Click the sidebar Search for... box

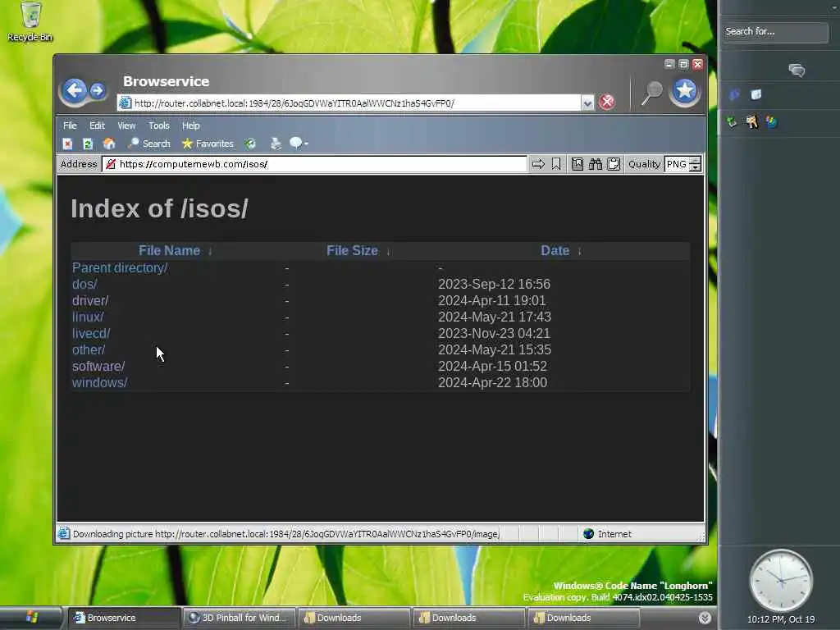click(x=774, y=32)
